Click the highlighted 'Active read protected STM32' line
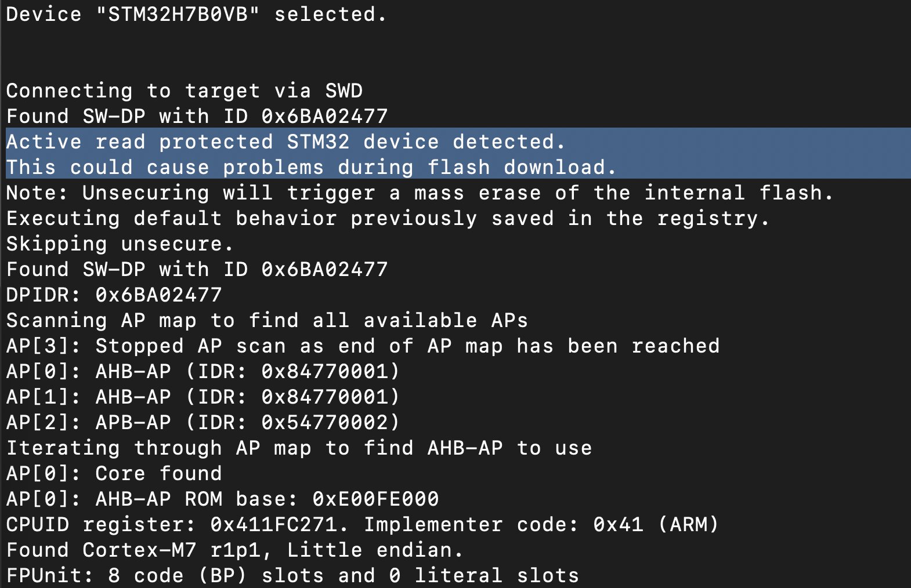The image size is (911, 588). click(285, 142)
